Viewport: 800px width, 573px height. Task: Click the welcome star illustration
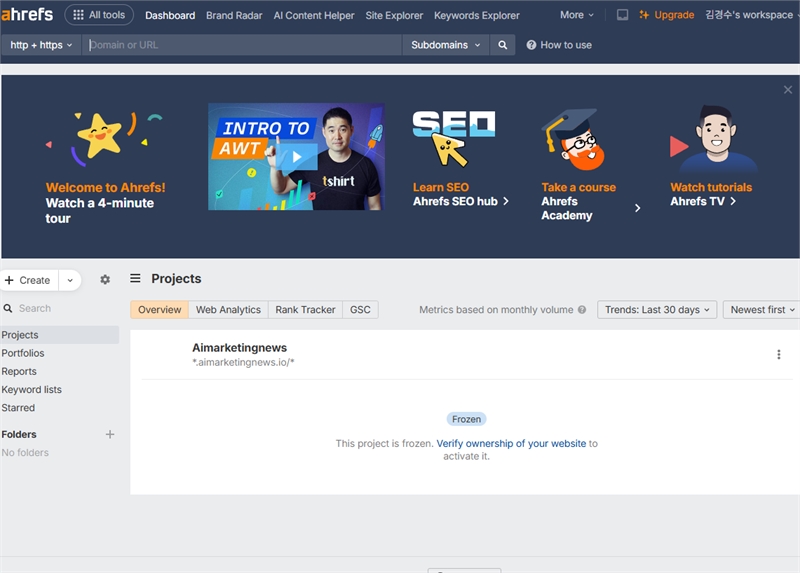(104, 138)
